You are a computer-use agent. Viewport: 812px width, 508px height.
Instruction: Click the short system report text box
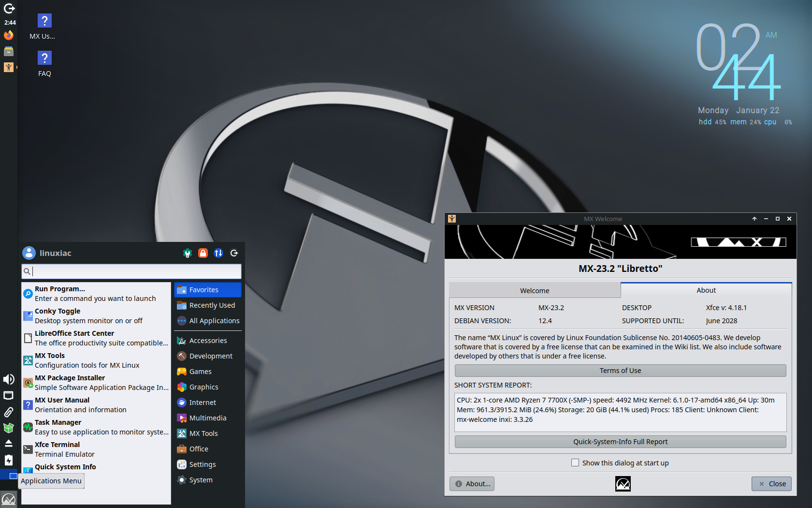point(620,412)
